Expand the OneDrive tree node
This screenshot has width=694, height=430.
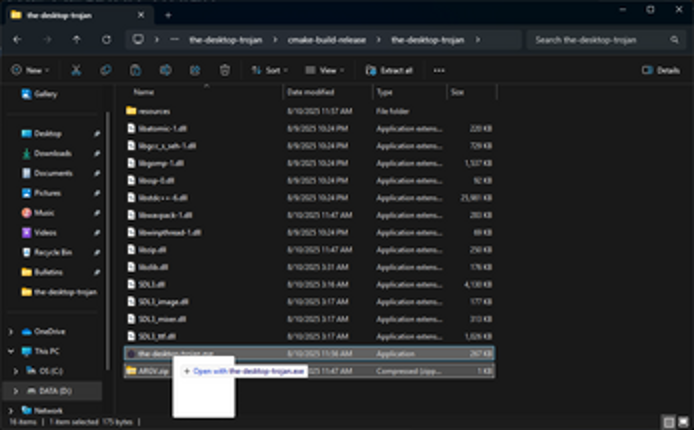pyautogui.click(x=11, y=331)
